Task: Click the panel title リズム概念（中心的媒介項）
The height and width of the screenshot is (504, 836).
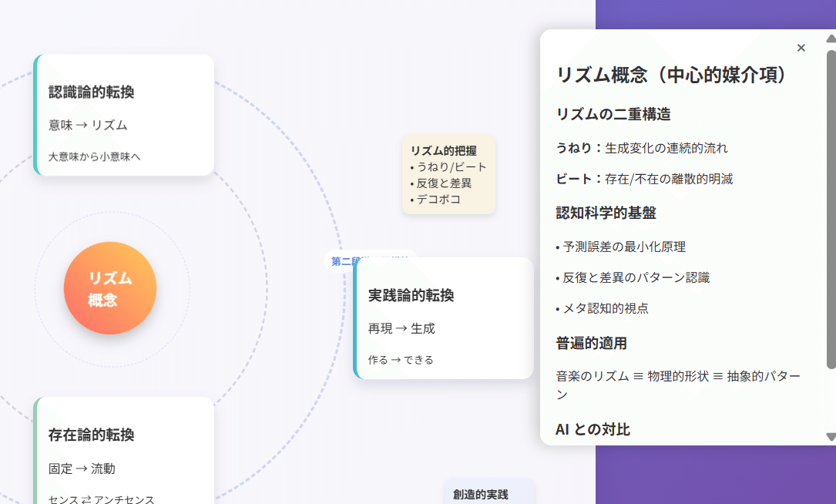Action: 671,75
